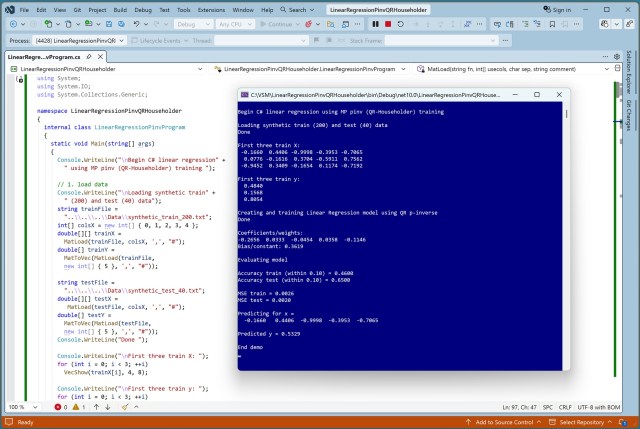
Task: Open the 100 % zoom level dropdown
Action: pyautogui.click(x=23, y=407)
